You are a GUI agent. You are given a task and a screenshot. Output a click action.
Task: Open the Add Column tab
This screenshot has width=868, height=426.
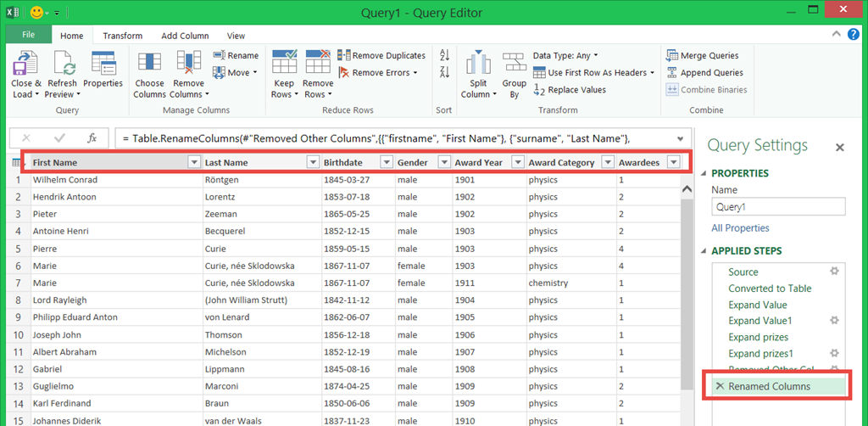click(185, 36)
